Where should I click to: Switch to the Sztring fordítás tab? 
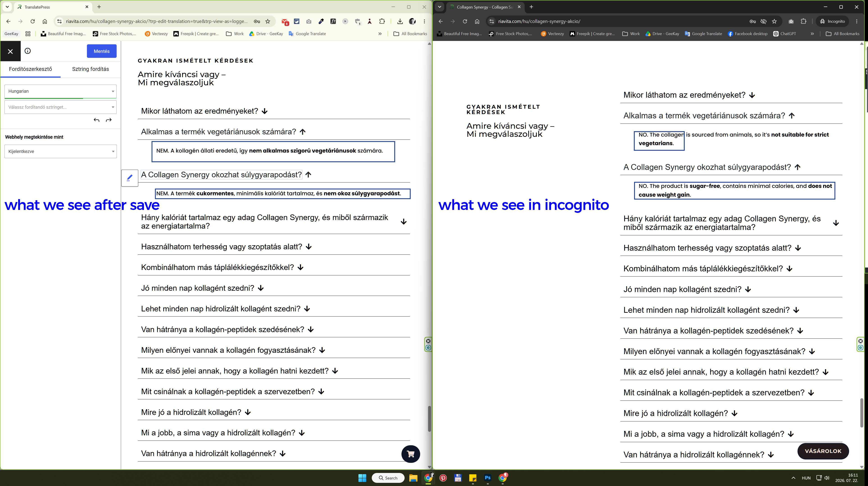click(90, 69)
